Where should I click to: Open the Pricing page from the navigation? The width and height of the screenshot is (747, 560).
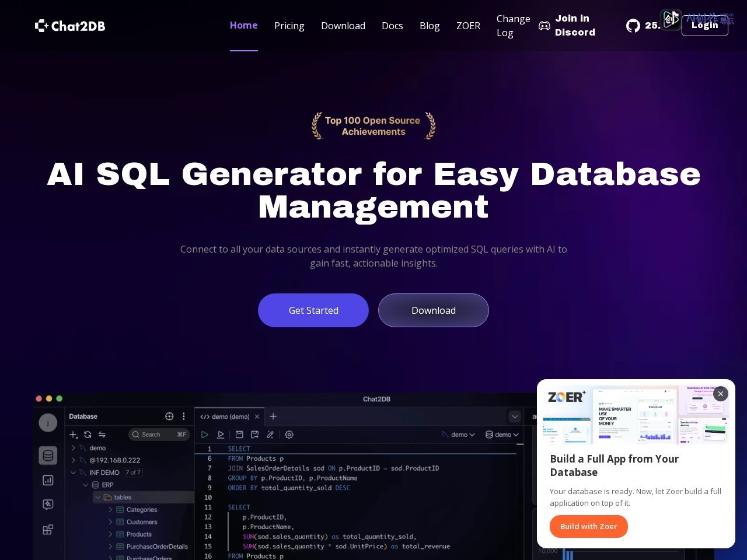pyautogui.click(x=289, y=26)
